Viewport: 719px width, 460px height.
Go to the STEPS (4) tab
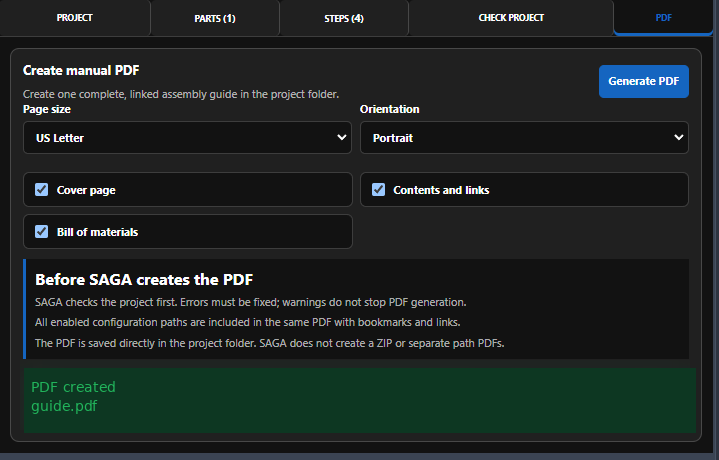tap(344, 18)
